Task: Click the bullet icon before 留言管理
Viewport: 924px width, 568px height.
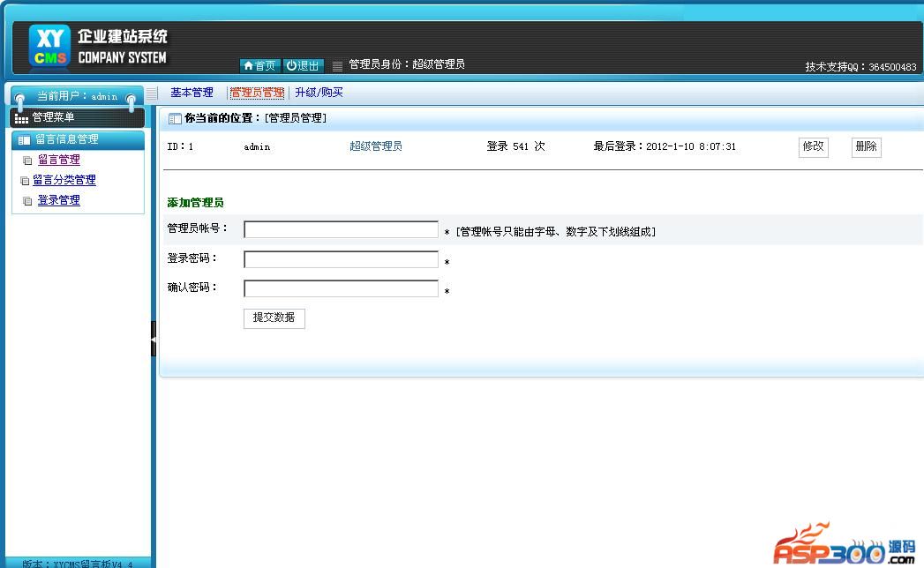Action: [27, 161]
